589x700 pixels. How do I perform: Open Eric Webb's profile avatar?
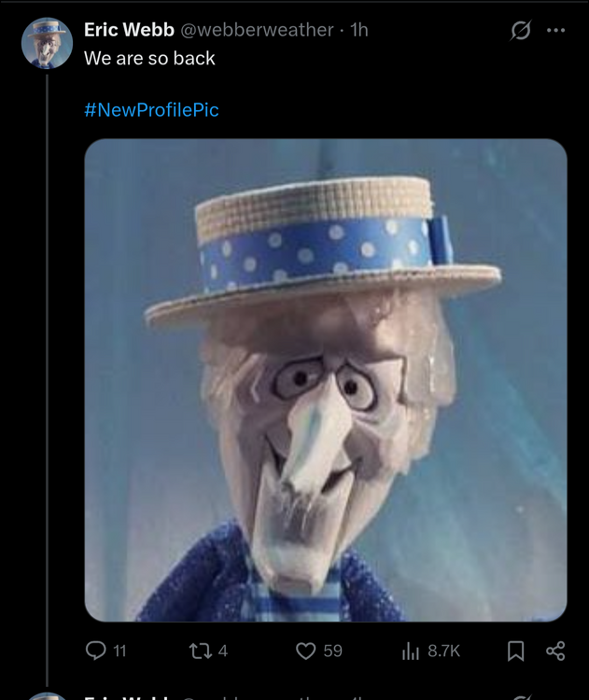click(x=47, y=44)
